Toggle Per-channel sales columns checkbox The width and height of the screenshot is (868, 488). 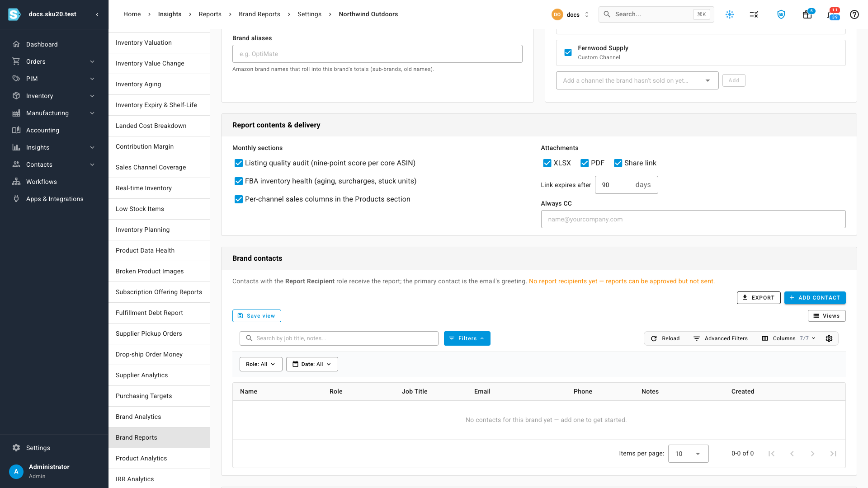(239, 199)
